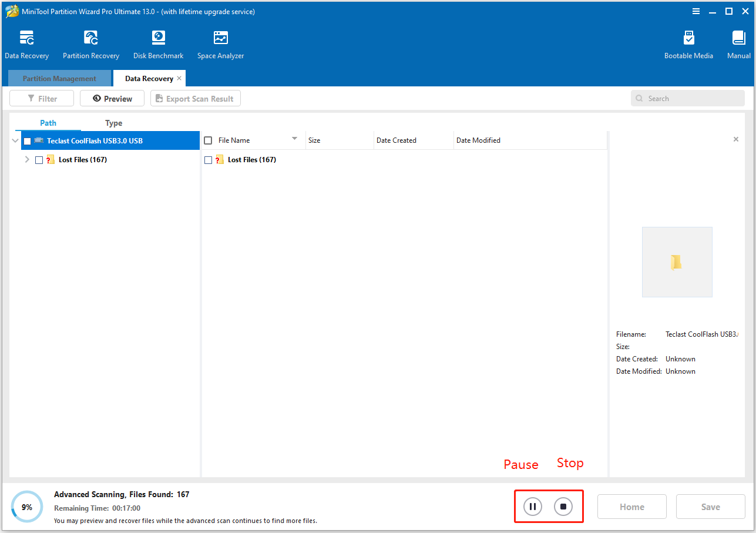
Task: Pause the advanced scan
Action: (532, 506)
